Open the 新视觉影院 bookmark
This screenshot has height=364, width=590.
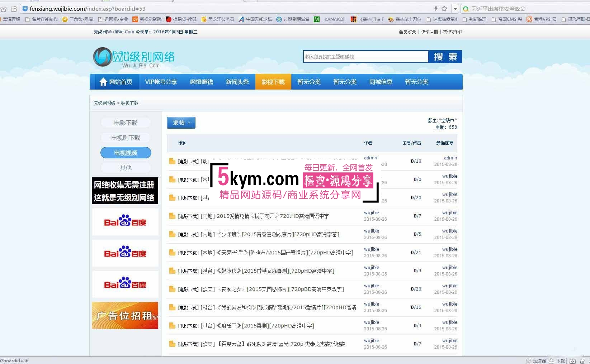point(147,19)
